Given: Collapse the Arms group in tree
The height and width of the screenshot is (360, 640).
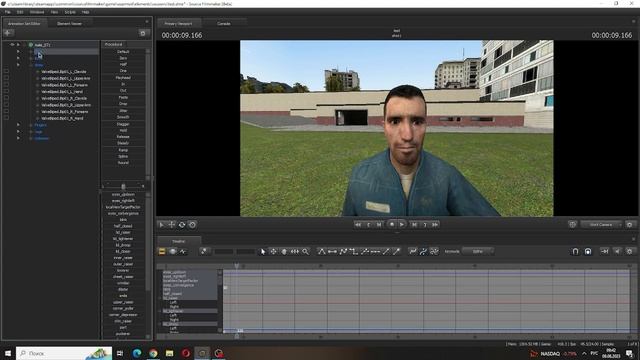Looking at the screenshot, I should pyautogui.click(x=18, y=64).
